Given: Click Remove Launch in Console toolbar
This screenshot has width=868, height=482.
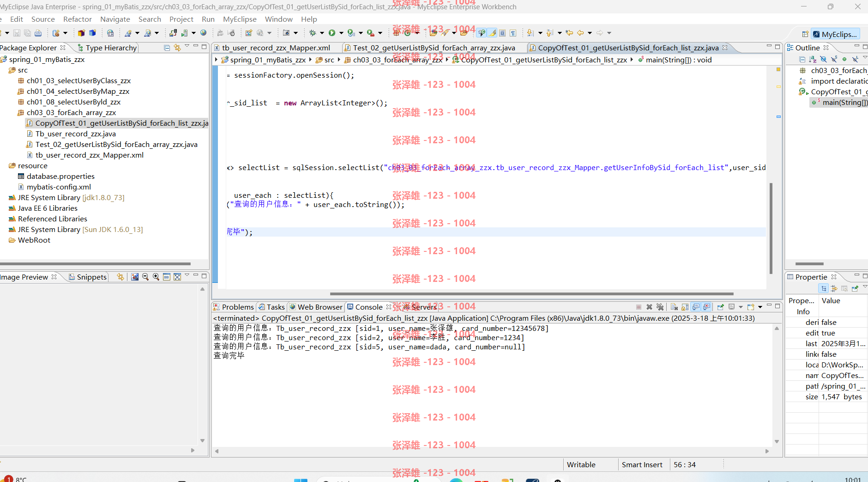Looking at the screenshot, I should [649, 307].
